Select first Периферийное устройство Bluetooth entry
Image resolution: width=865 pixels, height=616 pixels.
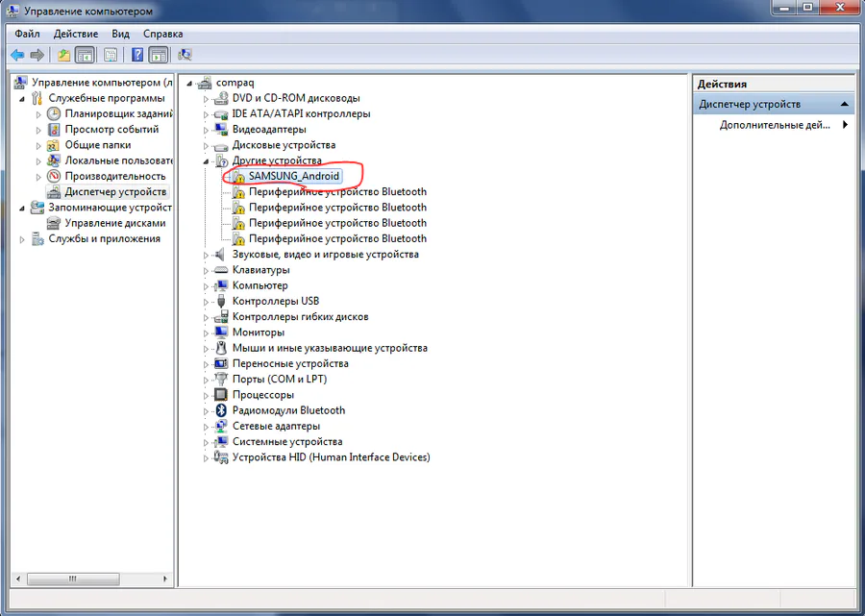point(337,192)
